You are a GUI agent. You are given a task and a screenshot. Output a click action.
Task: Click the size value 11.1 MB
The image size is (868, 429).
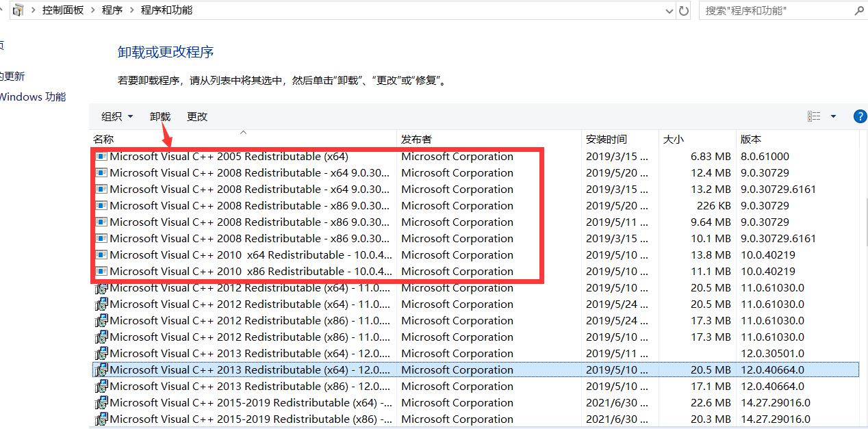click(x=711, y=272)
